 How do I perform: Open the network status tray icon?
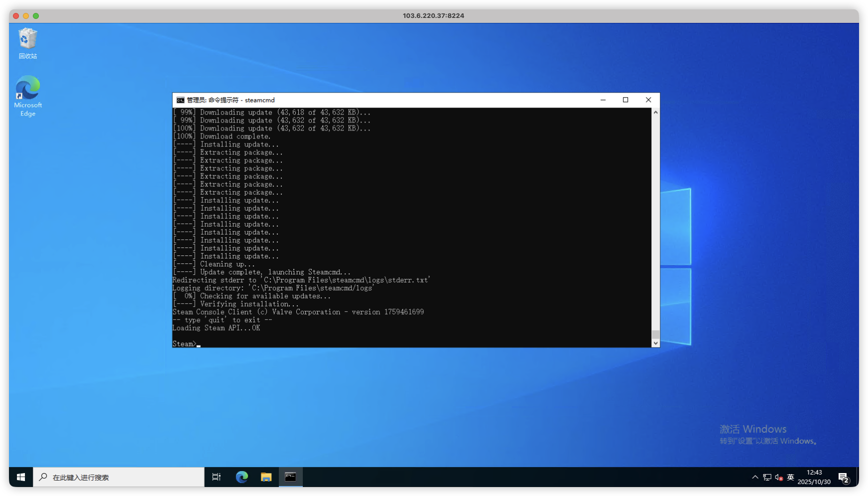coord(767,477)
